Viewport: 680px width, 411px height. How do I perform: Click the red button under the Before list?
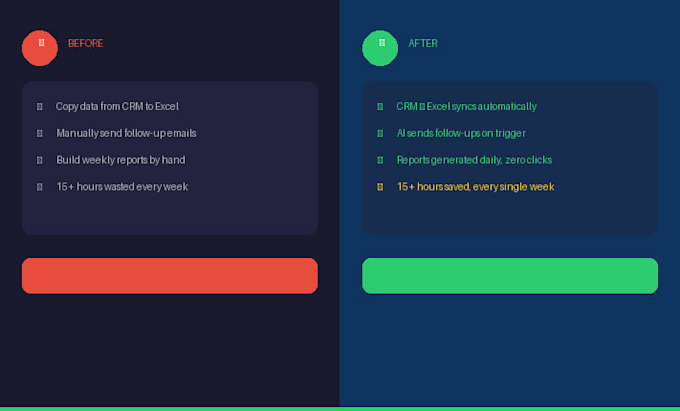click(170, 276)
